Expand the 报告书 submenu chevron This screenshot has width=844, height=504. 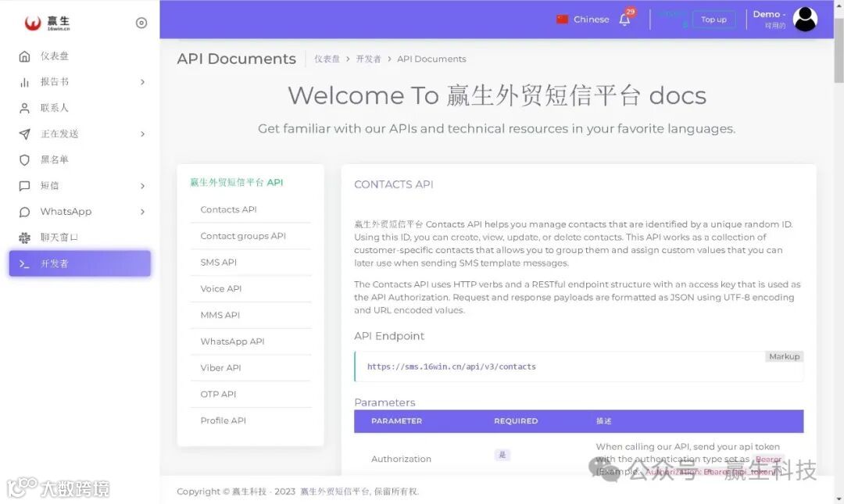(x=143, y=82)
